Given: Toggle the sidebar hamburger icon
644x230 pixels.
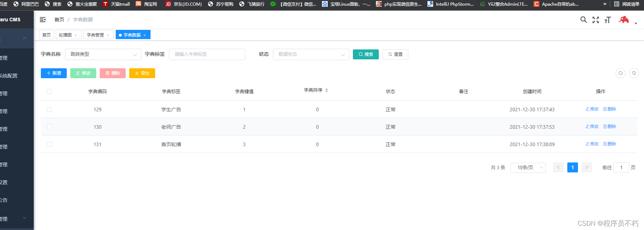Looking at the screenshot, I should point(43,20).
